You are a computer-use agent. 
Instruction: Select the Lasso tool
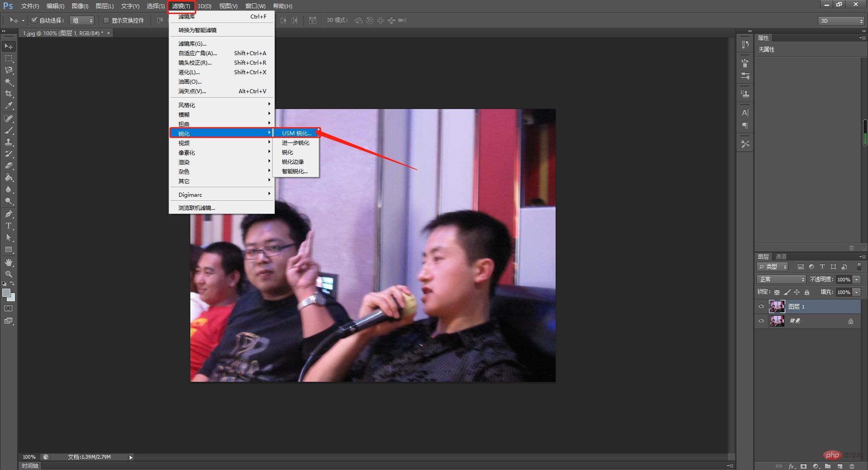pos(9,70)
